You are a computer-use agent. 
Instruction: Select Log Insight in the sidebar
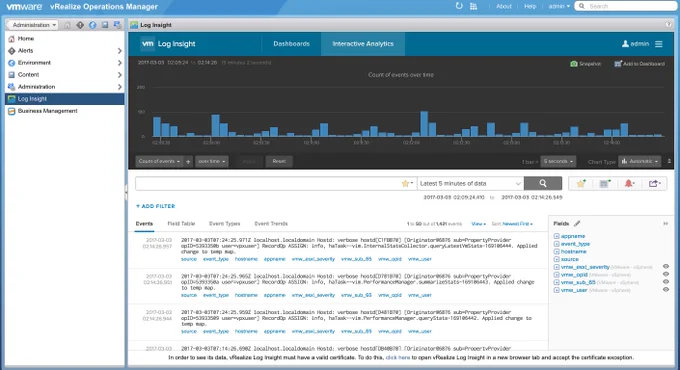click(65, 99)
